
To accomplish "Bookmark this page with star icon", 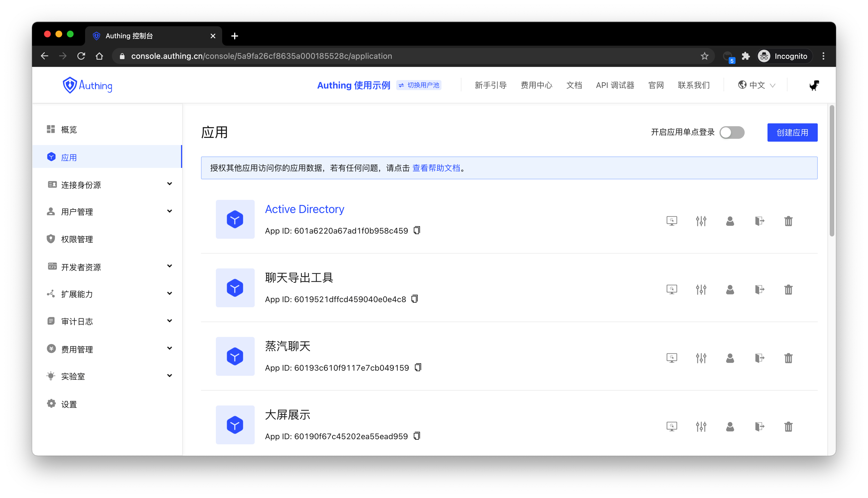I will click(704, 56).
